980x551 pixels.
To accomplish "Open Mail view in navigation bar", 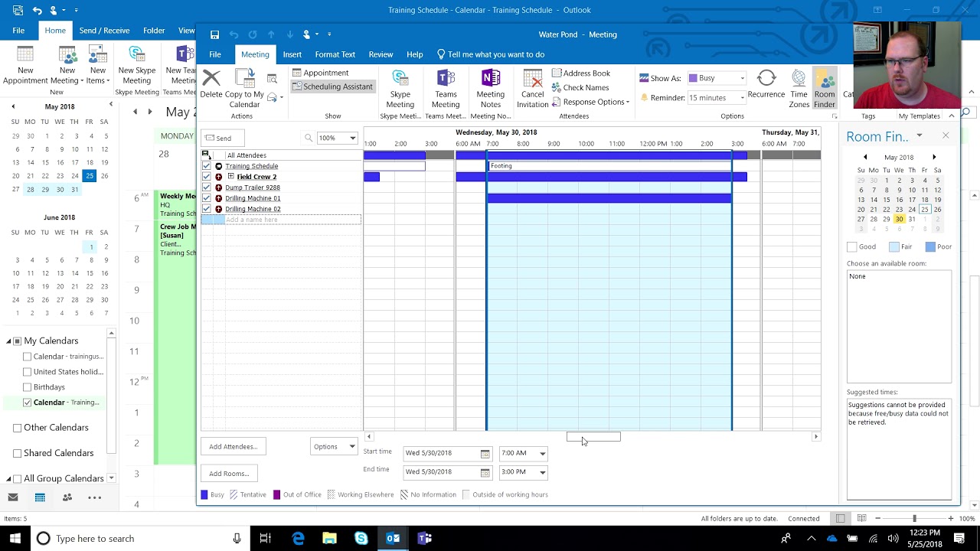I will coord(12,497).
